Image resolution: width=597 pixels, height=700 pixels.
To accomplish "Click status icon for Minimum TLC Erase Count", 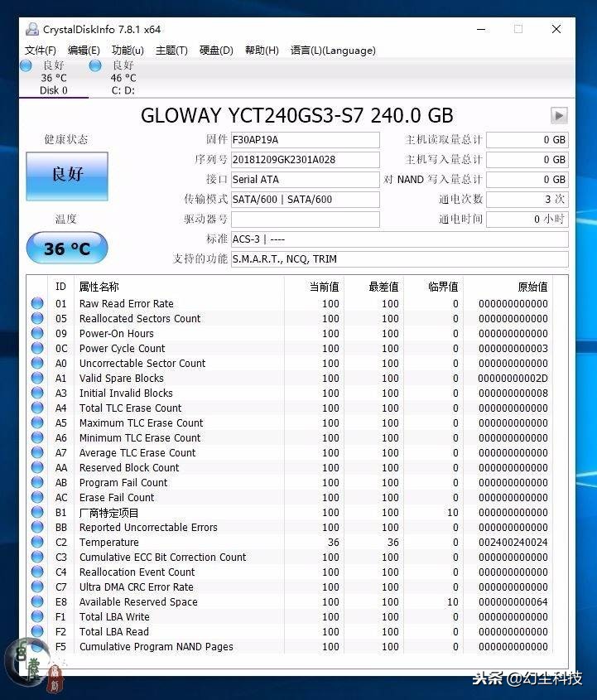I will coord(37,437).
